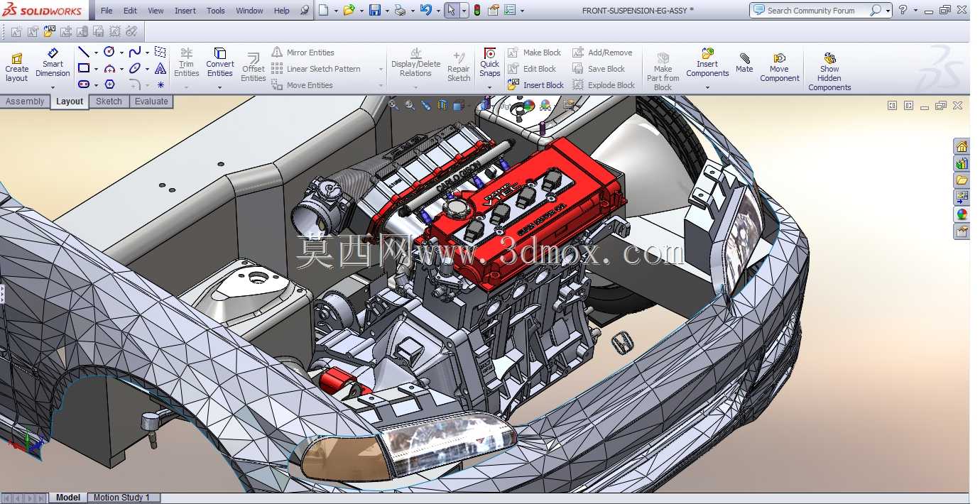Select the Plane sketch tool icon
980x504 pixels.
click(160, 53)
